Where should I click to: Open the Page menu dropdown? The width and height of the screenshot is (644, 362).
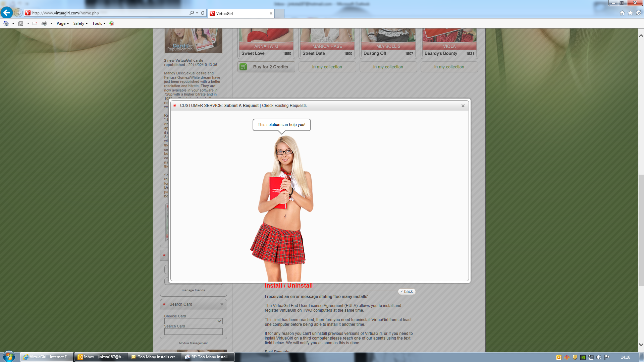coord(62,23)
